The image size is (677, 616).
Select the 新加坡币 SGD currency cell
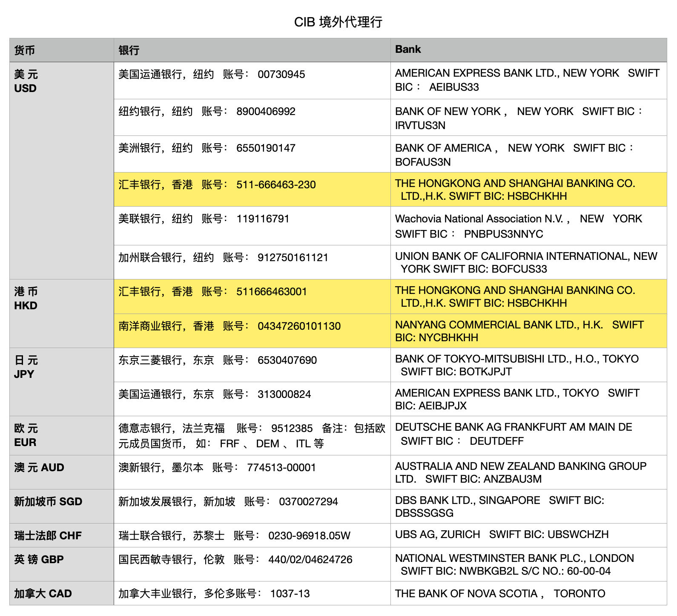[x=62, y=507]
